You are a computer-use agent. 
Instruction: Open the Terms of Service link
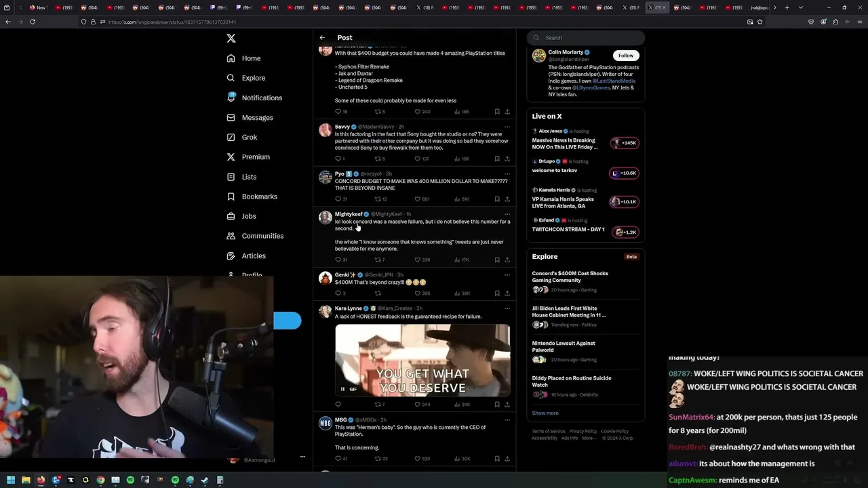tap(549, 431)
